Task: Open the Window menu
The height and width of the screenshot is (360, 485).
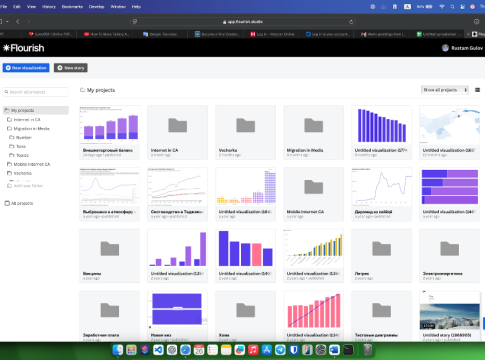Action: pyautogui.click(x=118, y=7)
